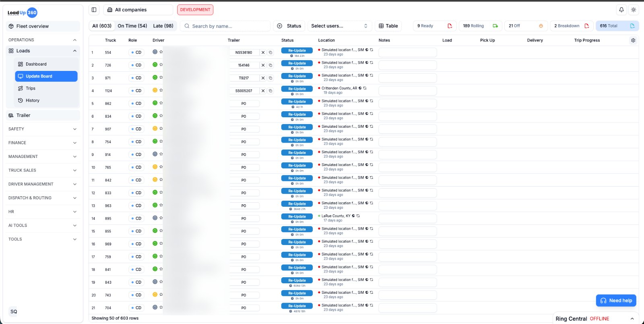Refresh Crittenden County, AR location
This screenshot has width=644, height=324.
click(x=365, y=88)
